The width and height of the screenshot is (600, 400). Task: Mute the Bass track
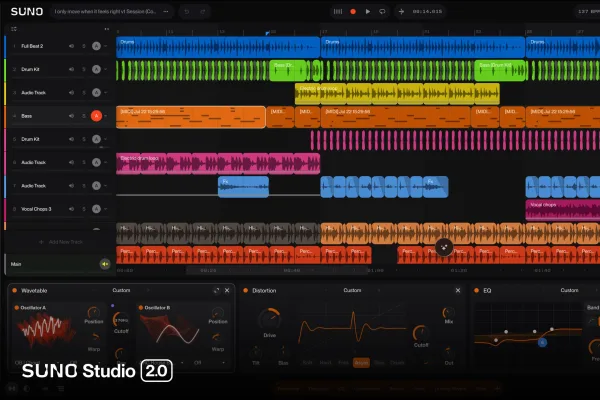click(71, 116)
